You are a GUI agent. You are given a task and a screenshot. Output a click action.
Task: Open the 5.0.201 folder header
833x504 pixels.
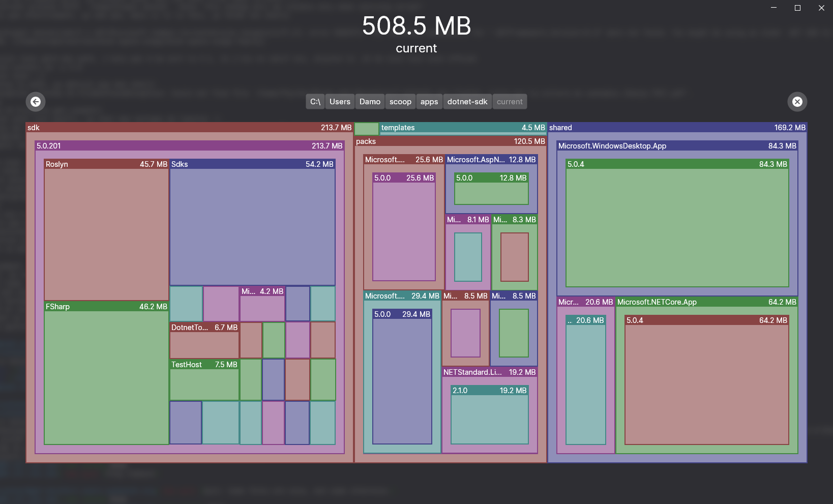coord(190,146)
